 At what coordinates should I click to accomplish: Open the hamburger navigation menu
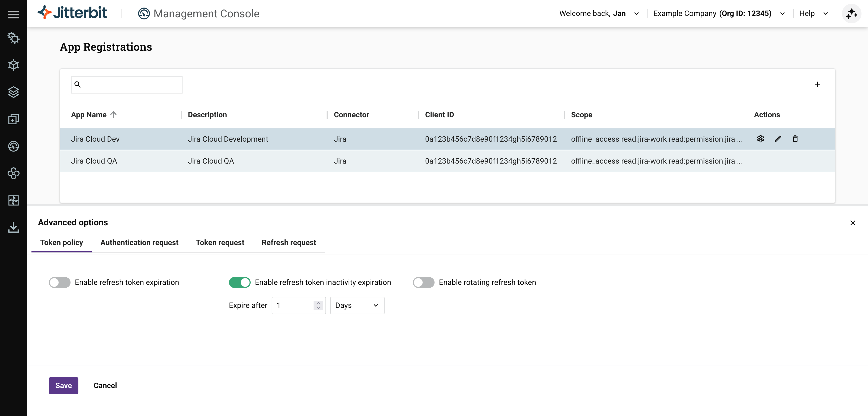(x=14, y=14)
